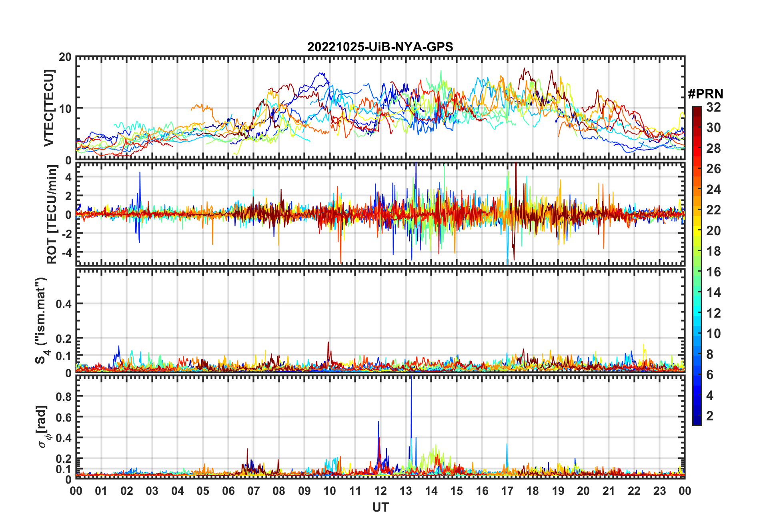Image resolution: width=761 pixels, height=532 pixels.
Task: Click x-axis hour label 23
Action: (x=659, y=491)
